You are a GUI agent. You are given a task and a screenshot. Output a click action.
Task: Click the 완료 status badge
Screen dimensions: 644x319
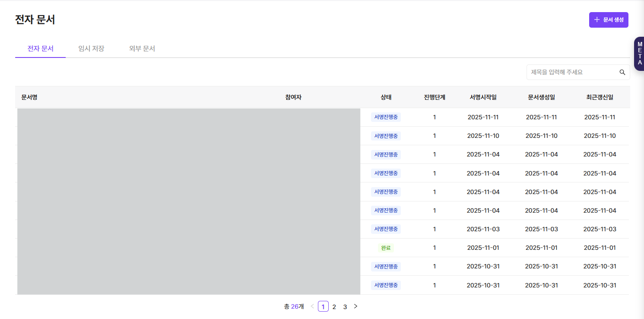[386, 248]
